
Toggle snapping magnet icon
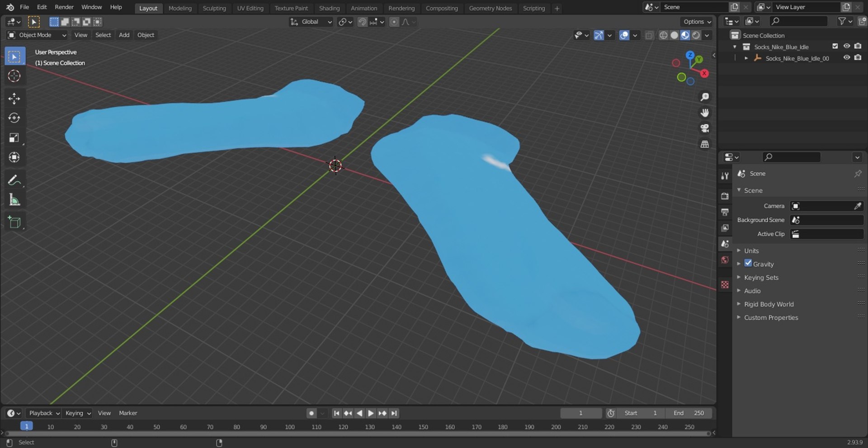(x=362, y=22)
